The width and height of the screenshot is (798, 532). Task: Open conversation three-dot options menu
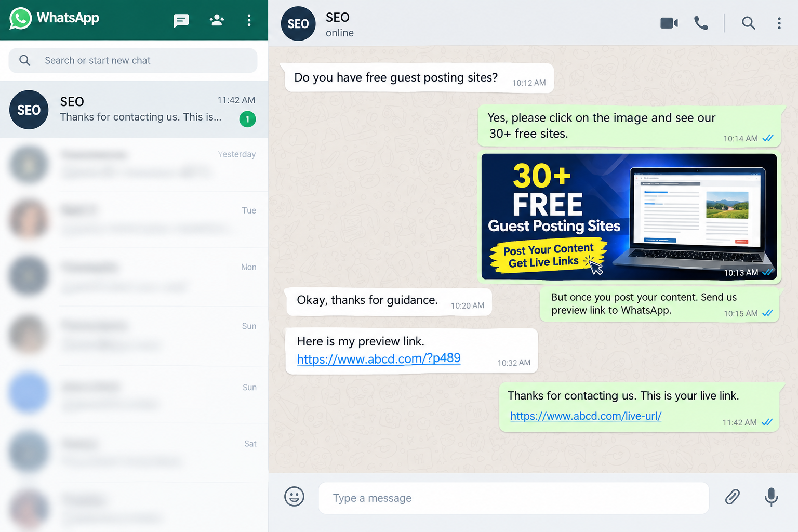click(779, 23)
